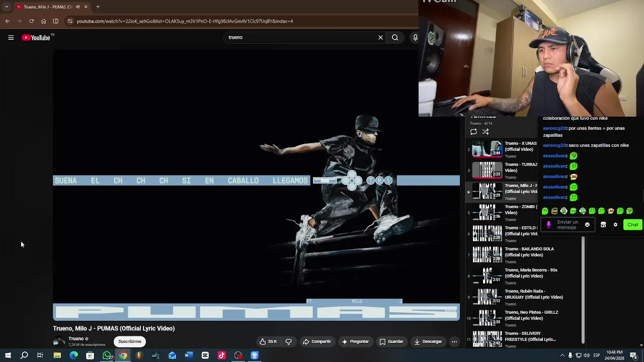Toggle playlist loop button
The height and width of the screenshot is (362, 644).
[473, 132]
